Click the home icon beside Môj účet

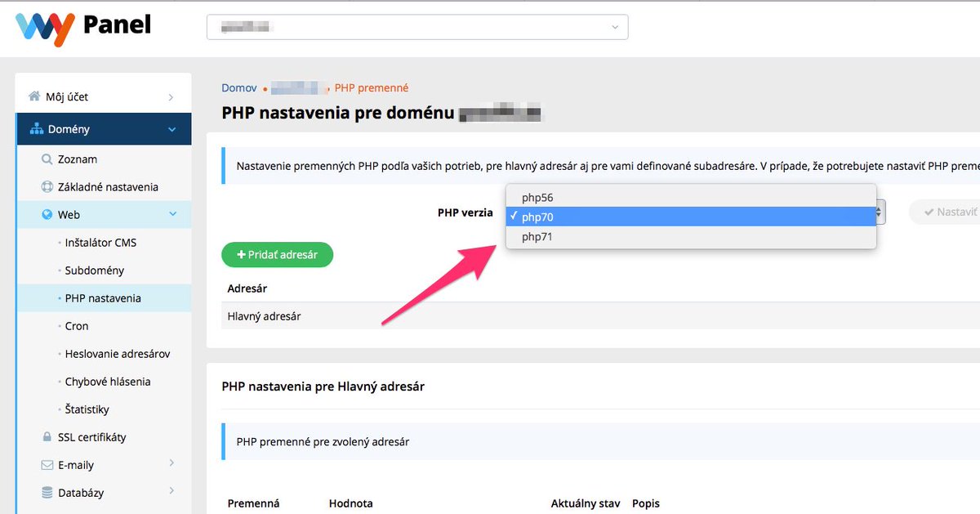(34, 96)
